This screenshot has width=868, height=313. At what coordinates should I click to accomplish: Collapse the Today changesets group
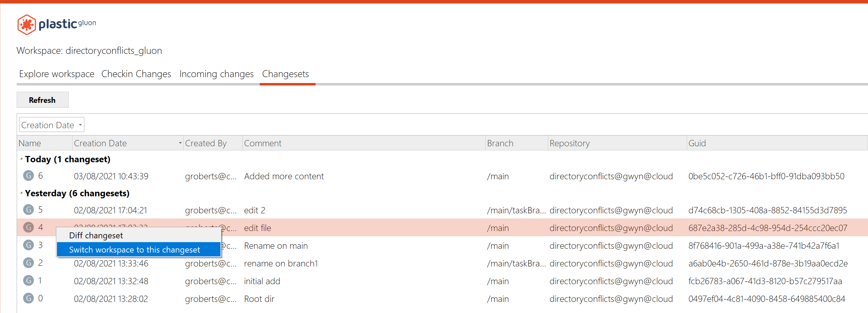click(22, 159)
